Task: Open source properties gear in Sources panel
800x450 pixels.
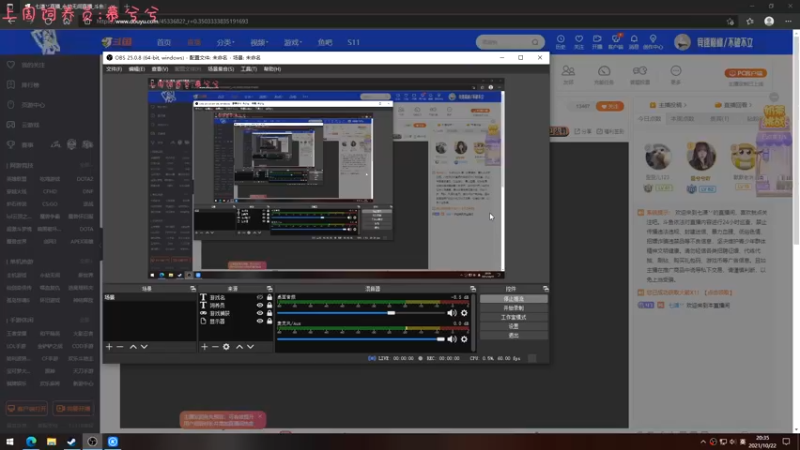Action: point(227,347)
